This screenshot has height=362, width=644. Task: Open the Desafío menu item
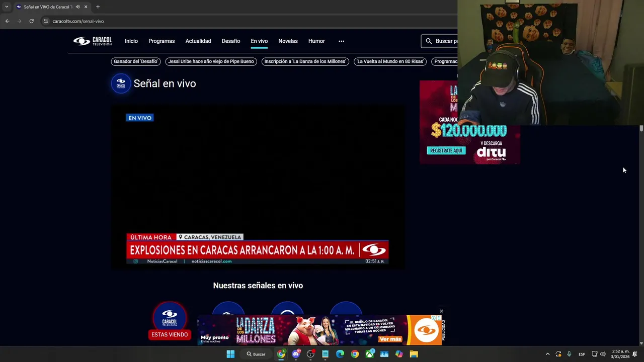coord(231,41)
